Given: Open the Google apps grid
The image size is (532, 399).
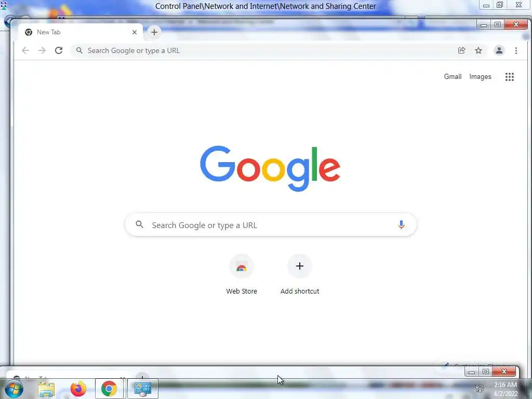Looking at the screenshot, I should tap(510, 77).
